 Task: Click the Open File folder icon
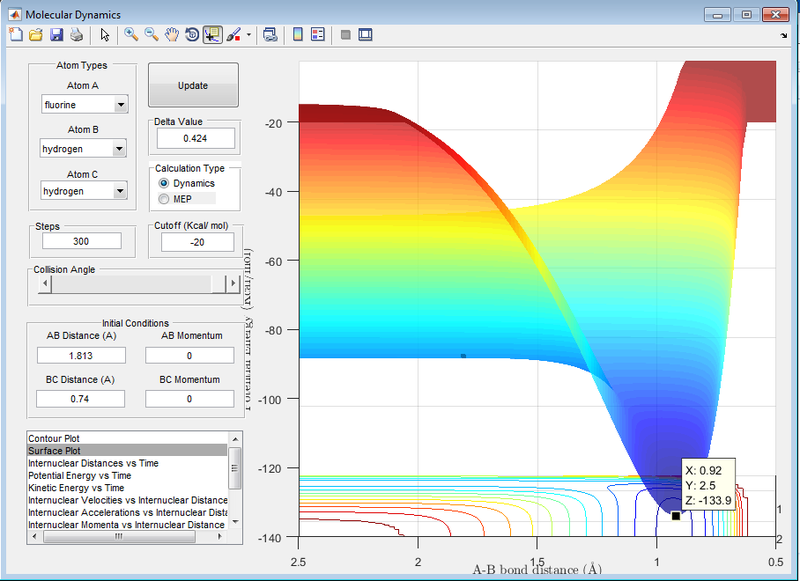[36, 35]
